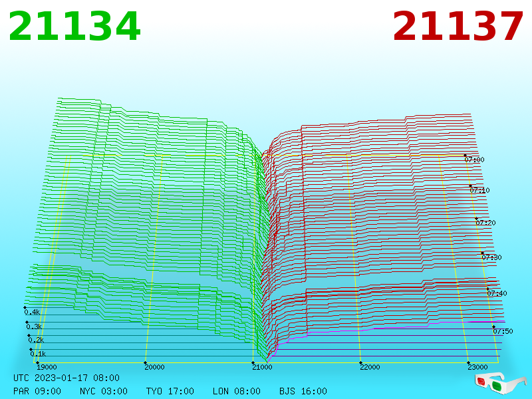Click the NYC 03:00 clock
Image resolution: width=532 pixels, height=399 pixels.
click(104, 391)
